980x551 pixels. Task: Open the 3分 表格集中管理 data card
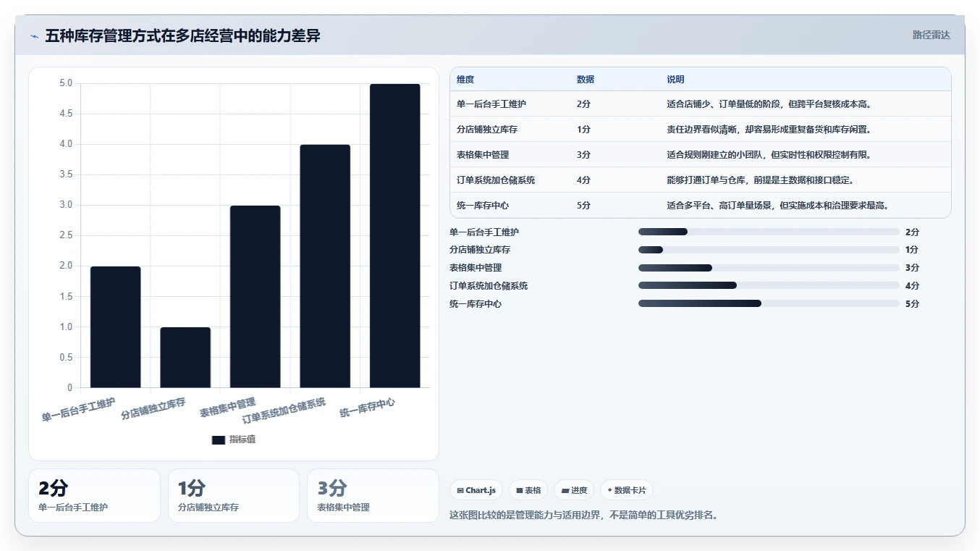point(373,495)
